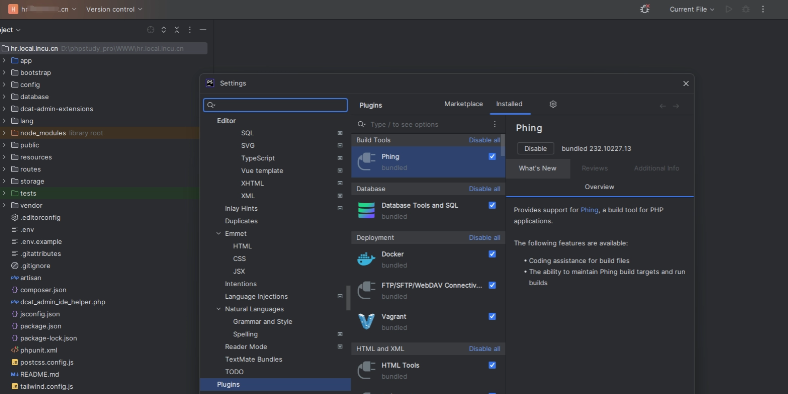Image resolution: width=788 pixels, height=394 pixels.
Task: Select the Vagrant plugin icon
Action: click(x=366, y=322)
